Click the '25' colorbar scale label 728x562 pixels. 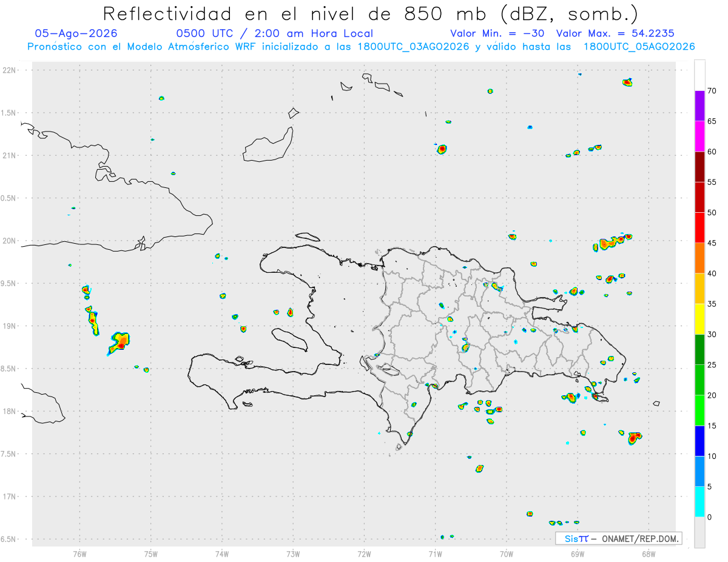coord(712,365)
